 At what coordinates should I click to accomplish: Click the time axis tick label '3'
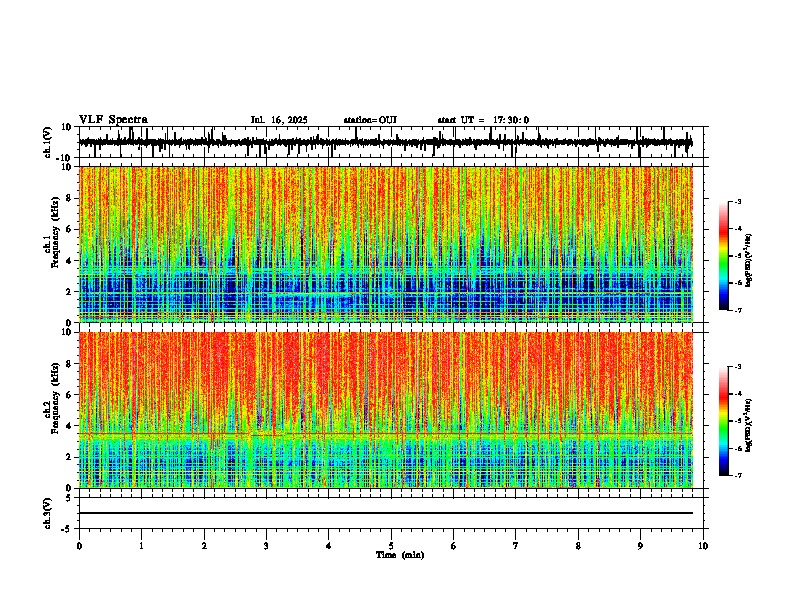tap(266, 546)
